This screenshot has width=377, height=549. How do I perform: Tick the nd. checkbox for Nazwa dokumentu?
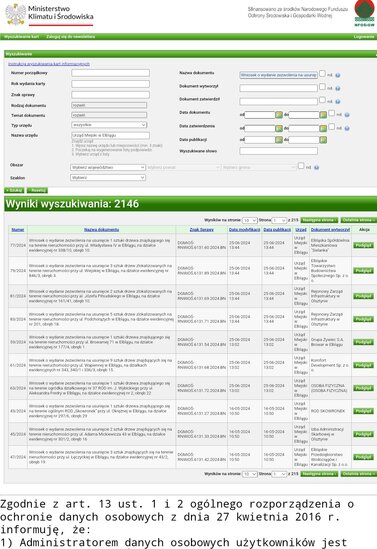(322, 74)
